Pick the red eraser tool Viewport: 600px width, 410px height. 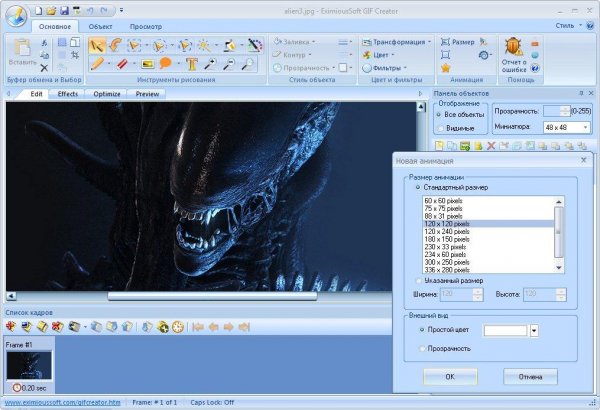[122, 64]
